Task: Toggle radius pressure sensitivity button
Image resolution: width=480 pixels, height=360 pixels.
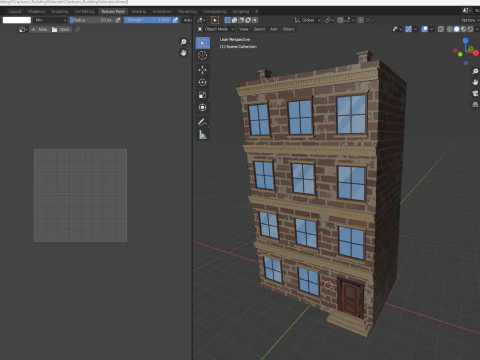Action: [x=118, y=20]
